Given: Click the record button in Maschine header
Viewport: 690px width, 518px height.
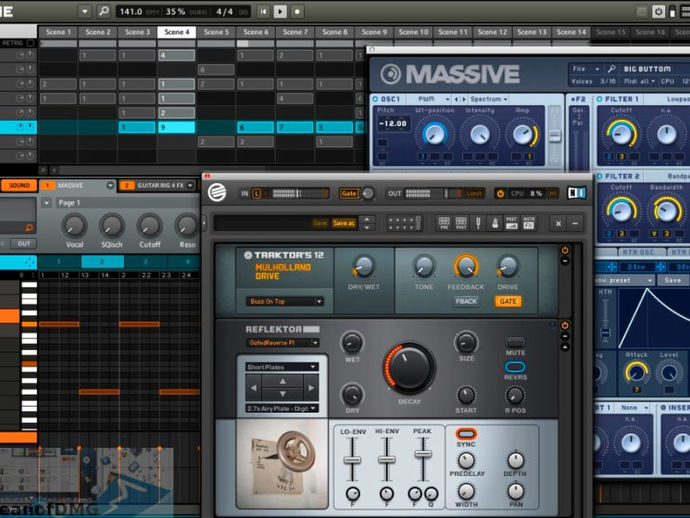Looking at the screenshot, I should point(297,12).
